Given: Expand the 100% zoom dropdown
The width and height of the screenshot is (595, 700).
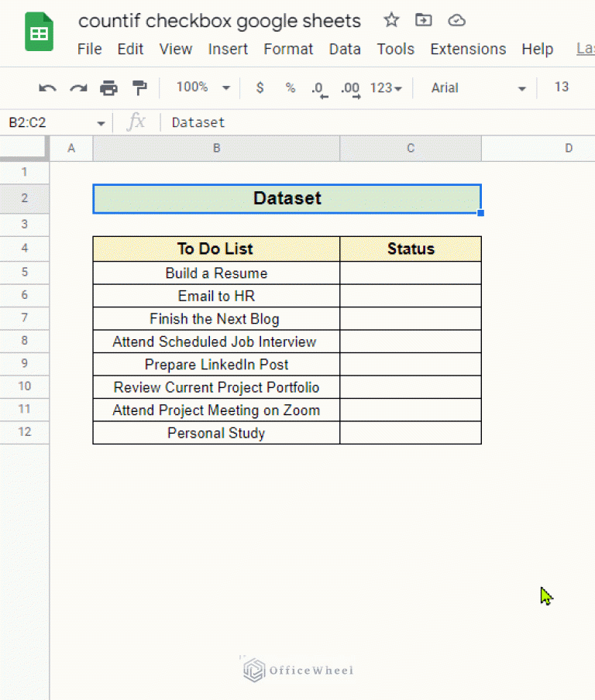Looking at the screenshot, I should (x=203, y=88).
